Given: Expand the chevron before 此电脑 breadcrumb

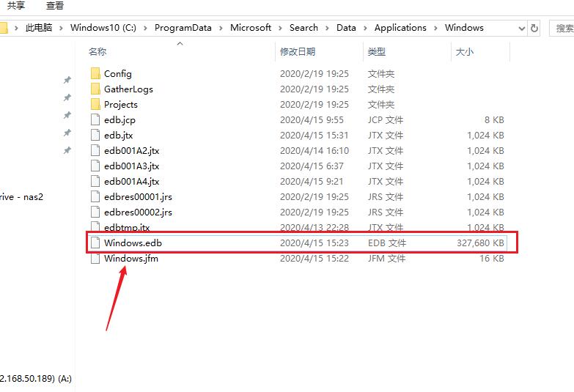Looking at the screenshot, I should [x=16, y=28].
